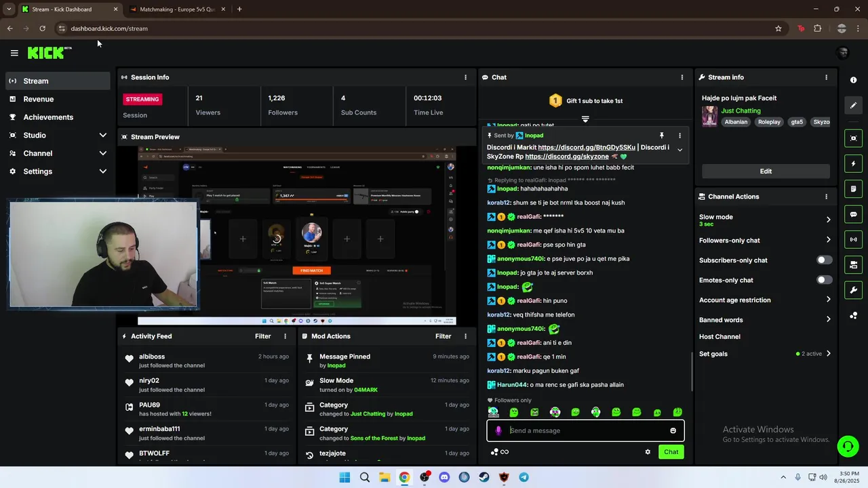Open a new browser tab
The image size is (868, 488).
coord(239,9)
